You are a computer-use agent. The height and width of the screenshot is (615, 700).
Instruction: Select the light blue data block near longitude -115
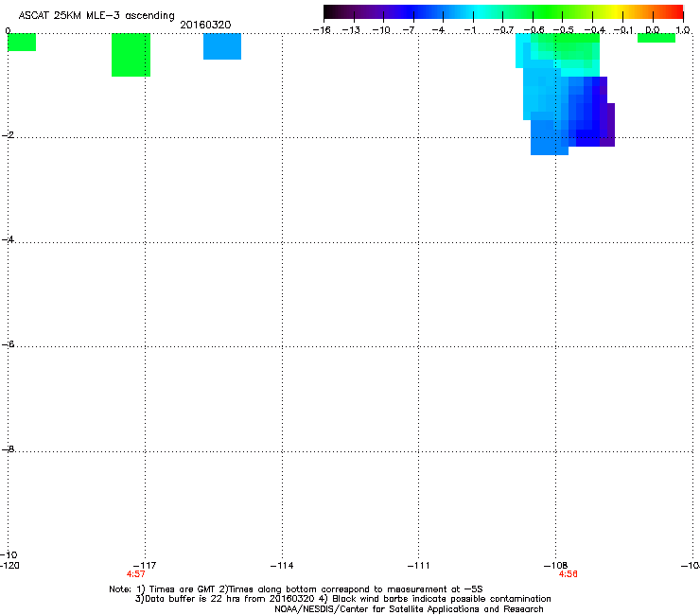[x=222, y=46]
